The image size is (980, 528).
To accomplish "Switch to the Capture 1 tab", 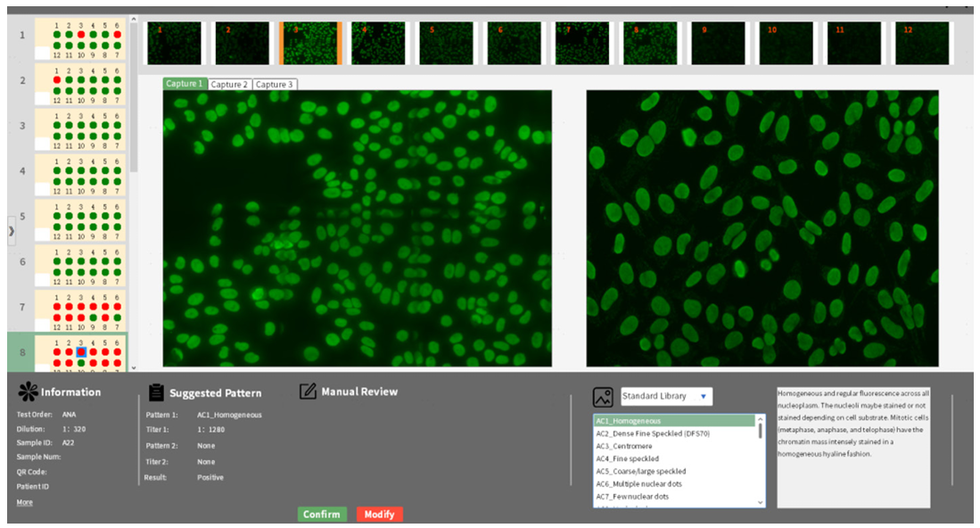I will (185, 84).
